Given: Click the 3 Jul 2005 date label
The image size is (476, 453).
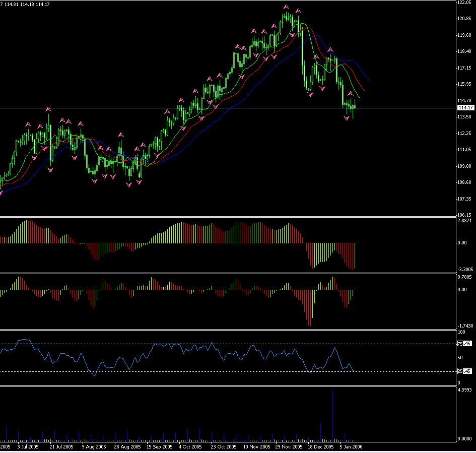Looking at the screenshot, I should [28, 447].
